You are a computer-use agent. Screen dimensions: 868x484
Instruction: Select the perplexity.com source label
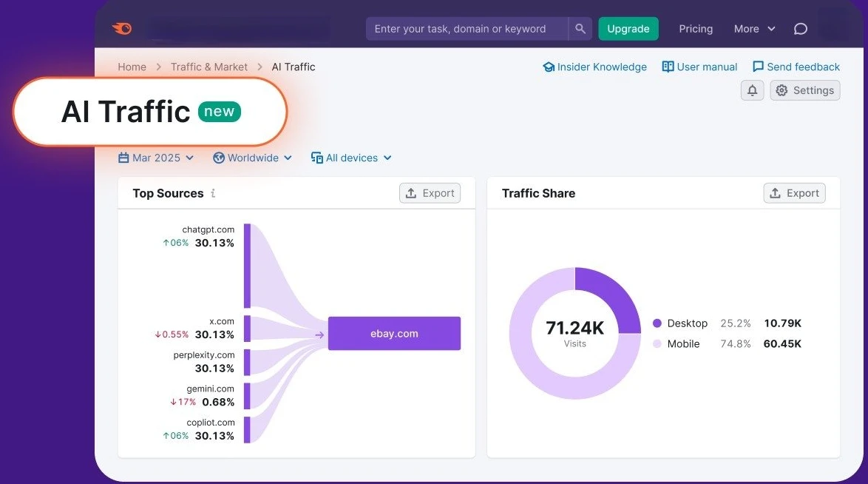(204, 355)
